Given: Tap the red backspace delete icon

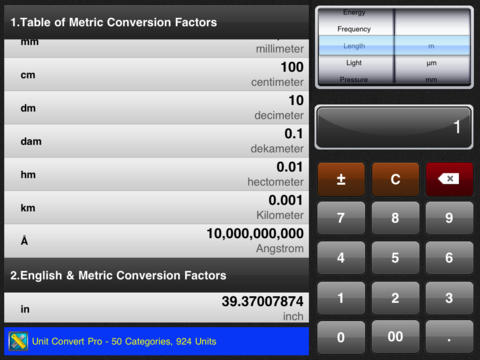Looking at the screenshot, I should [x=449, y=179].
